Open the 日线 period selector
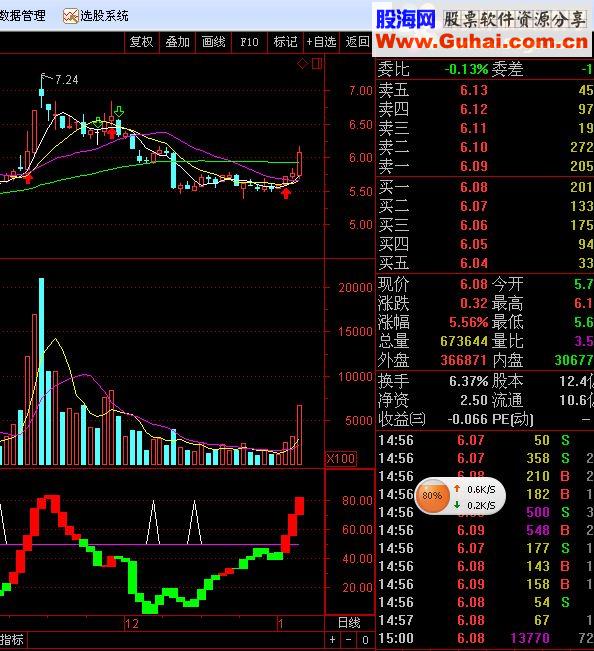This screenshot has height=651, width=594. (x=349, y=622)
